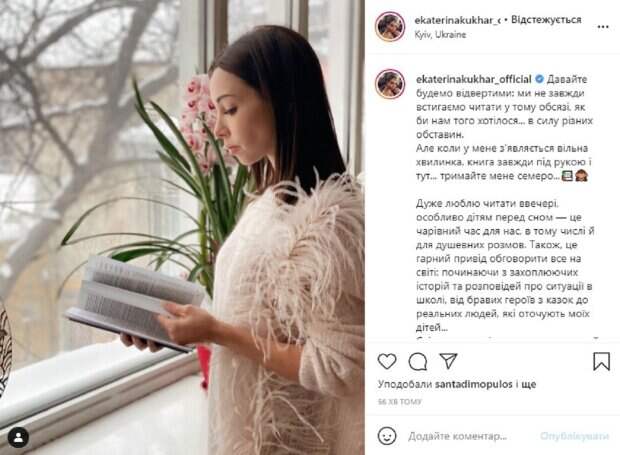The height and width of the screenshot is (455, 620).
Task: View others who liked via 'ще'
Action: (529, 384)
